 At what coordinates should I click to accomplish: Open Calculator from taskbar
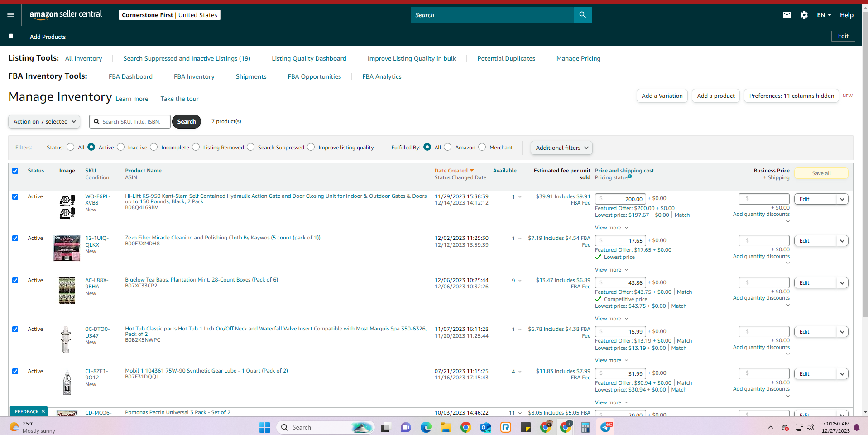[x=585, y=427]
